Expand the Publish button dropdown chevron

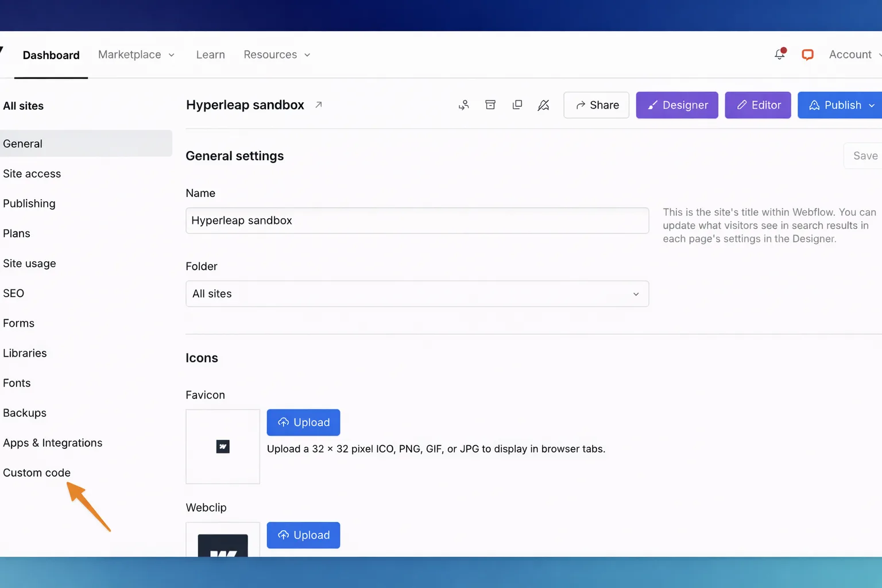872,105
